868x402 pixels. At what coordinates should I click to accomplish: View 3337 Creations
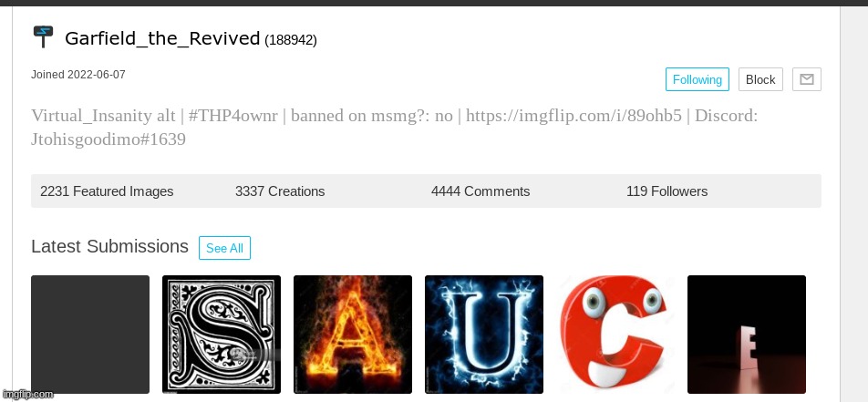coord(280,191)
